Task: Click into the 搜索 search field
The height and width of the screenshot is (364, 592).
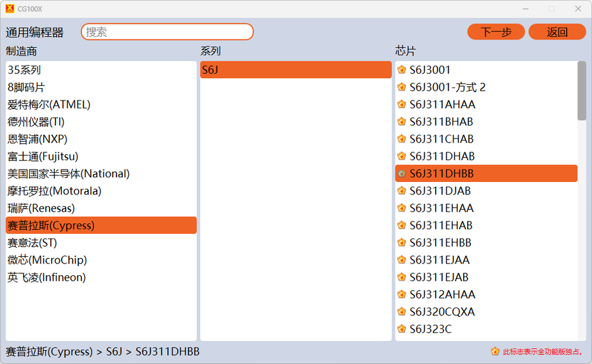Action: click(x=167, y=32)
